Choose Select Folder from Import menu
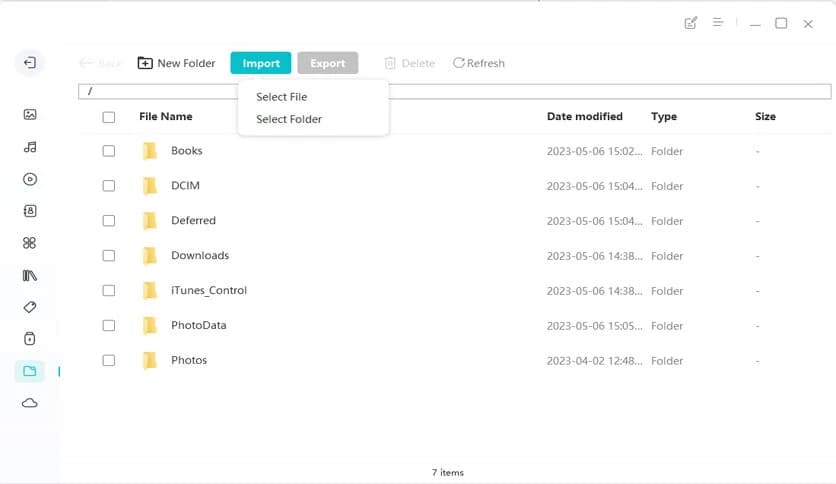The height and width of the screenshot is (484, 836). coord(289,119)
